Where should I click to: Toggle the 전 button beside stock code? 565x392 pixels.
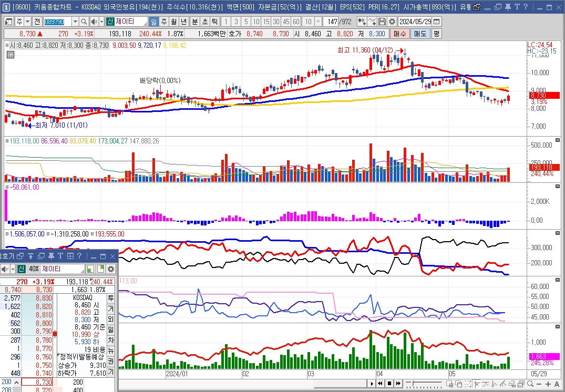coord(37,22)
